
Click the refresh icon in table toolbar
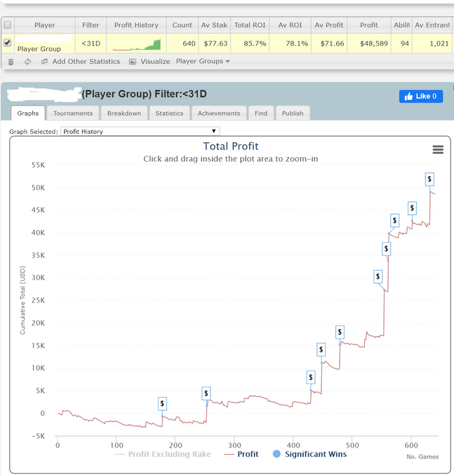[x=28, y=62]
